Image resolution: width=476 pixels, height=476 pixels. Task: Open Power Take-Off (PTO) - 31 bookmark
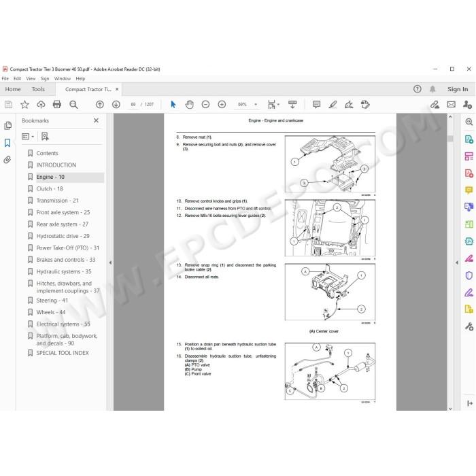pyautogui.click(x=68, y=248)
